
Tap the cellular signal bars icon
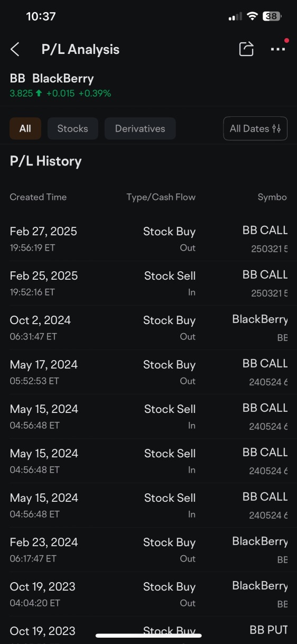click(235, 17)
